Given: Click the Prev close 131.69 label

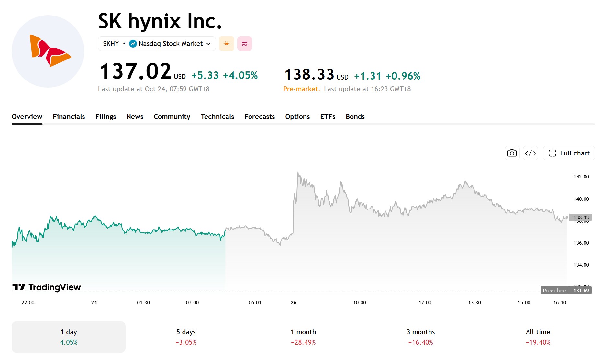Looking at the screenshot, I should 566,290.
